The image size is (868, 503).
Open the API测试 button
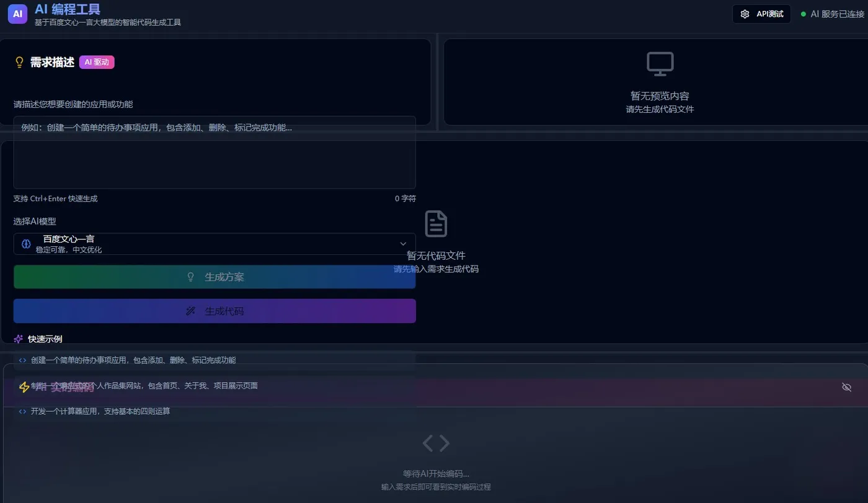coord(761,14)
